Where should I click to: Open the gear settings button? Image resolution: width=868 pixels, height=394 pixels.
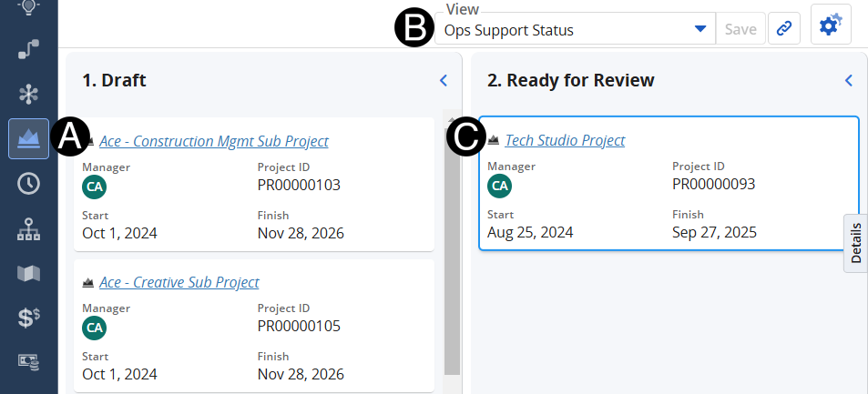point(830,27)
